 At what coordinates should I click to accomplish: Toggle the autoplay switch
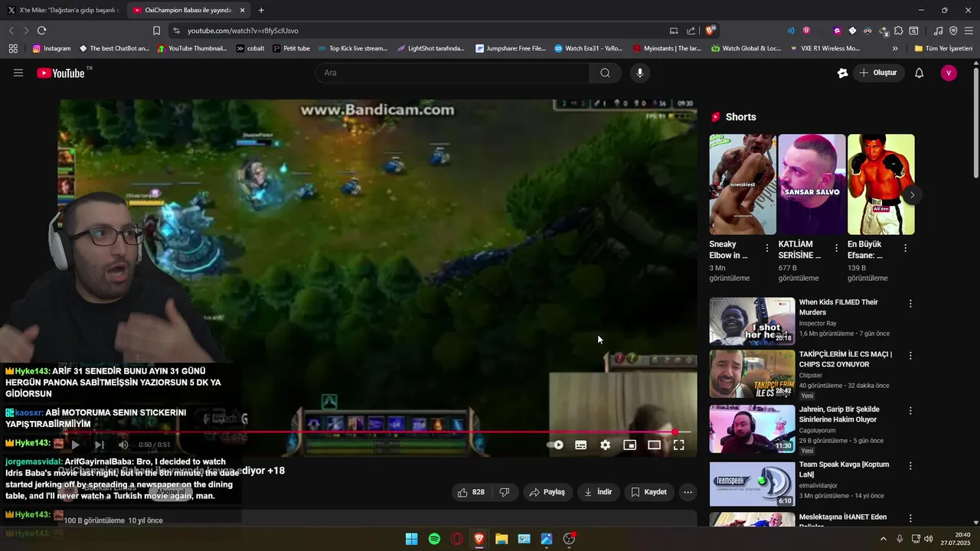[555, 445]
